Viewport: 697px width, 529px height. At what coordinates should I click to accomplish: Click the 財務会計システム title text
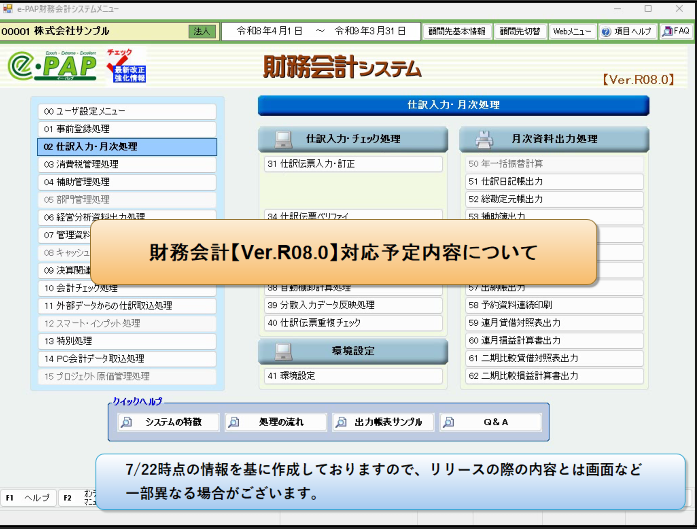tap(342, 68)
